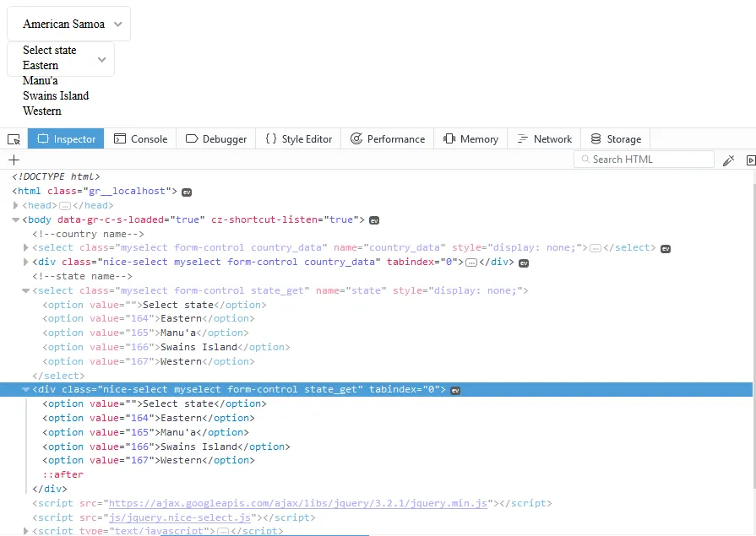Select option 165 Manu'a inside the div

(145, 433)
